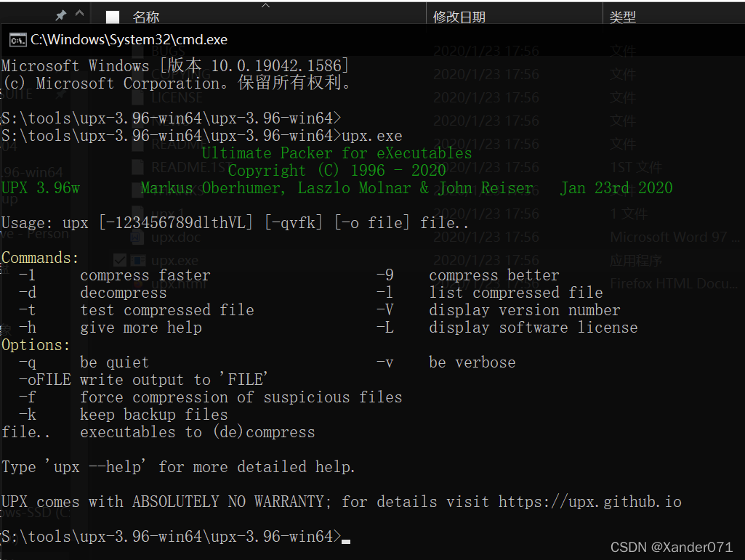
Task: Select the LICENSE file in Explorer
Action: [177, 98]
